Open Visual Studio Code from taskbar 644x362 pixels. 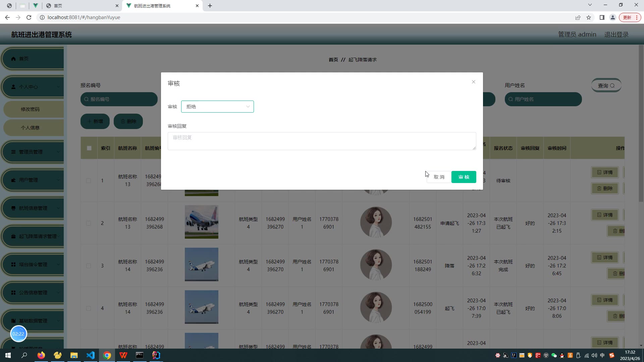coord(91,355)
